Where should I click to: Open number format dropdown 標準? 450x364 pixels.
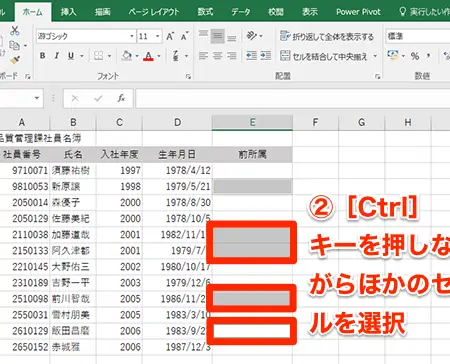coord(418,36)
